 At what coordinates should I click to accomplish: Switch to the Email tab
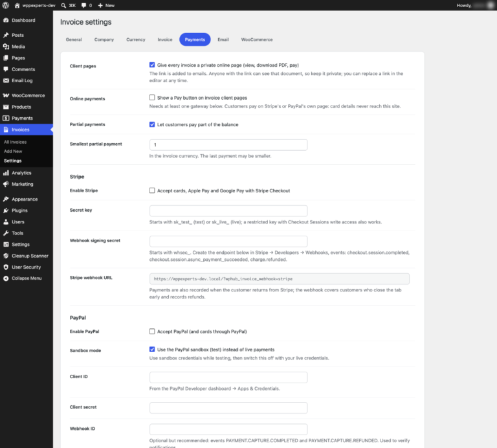223,39
